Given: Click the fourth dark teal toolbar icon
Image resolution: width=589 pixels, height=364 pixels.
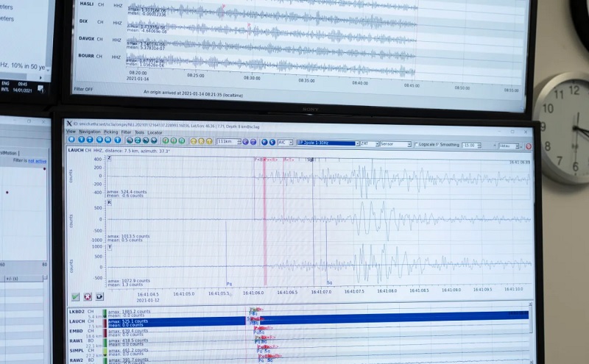Looking at the screenshot, I should (x=154, y=140).
